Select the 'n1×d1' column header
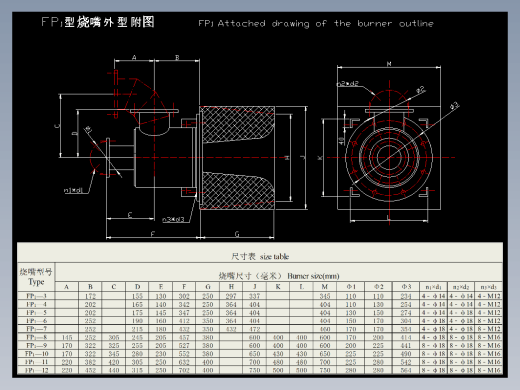 433,287
